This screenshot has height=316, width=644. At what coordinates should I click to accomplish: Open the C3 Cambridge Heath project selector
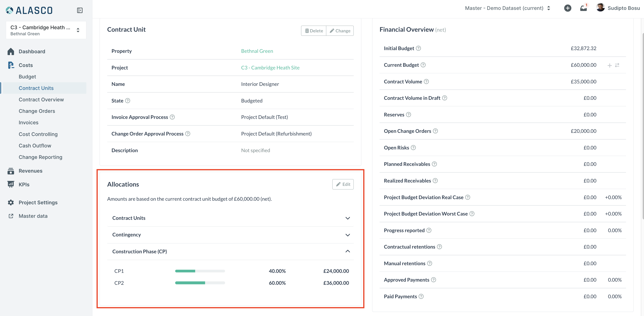tap(46, 30)
